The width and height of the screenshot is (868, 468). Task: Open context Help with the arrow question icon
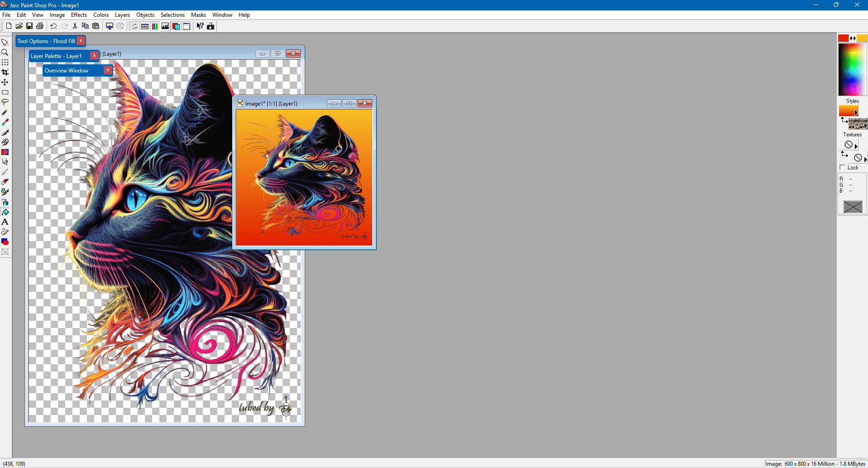point(200,26)
